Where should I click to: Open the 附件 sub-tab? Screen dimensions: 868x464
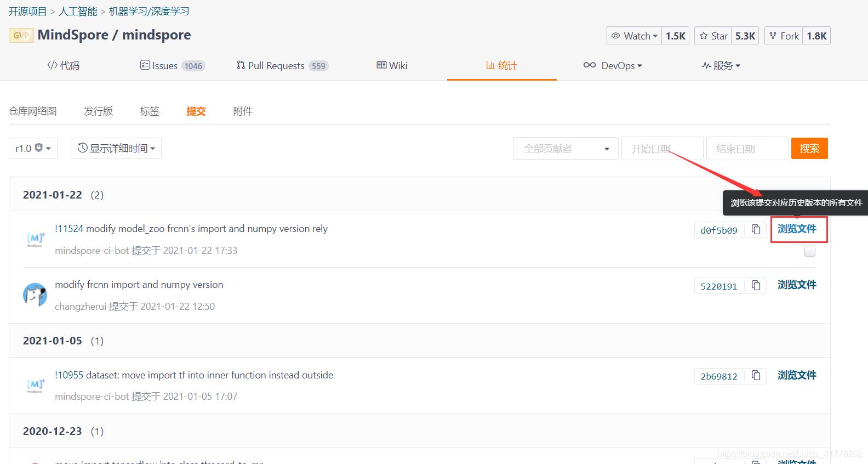click(x=243, y=111)
